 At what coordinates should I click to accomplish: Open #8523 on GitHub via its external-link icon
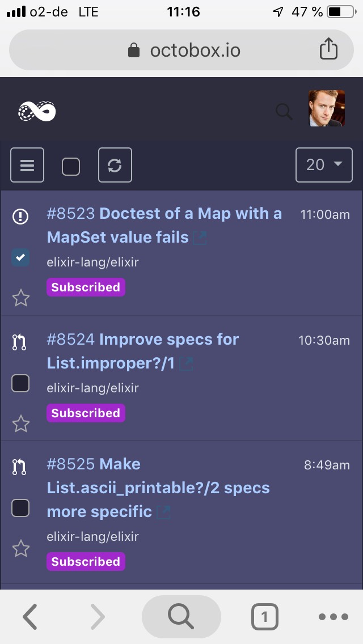pos(200,238)
